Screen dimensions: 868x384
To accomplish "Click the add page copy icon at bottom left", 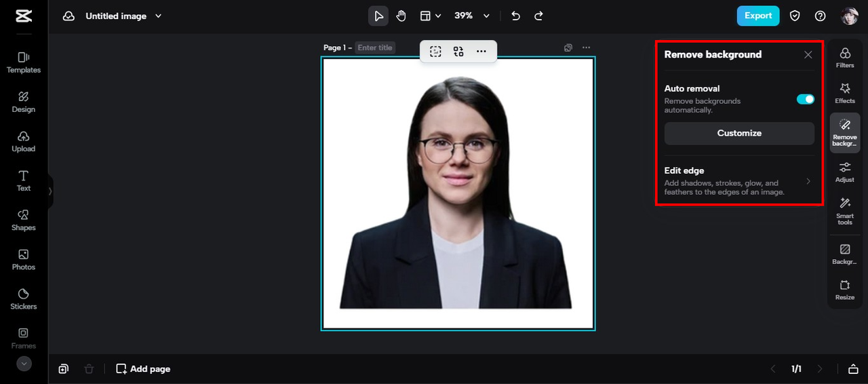I will (x=63, y=369).
